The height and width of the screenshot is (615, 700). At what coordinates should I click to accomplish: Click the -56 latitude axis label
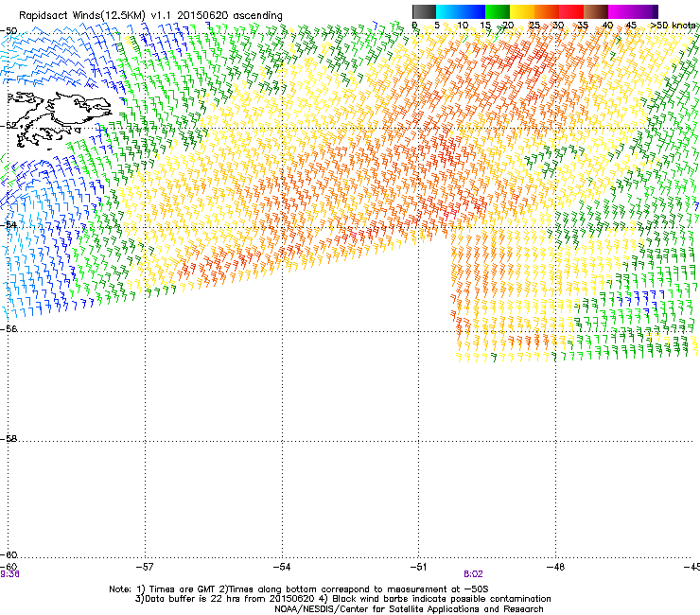point(9,328)
